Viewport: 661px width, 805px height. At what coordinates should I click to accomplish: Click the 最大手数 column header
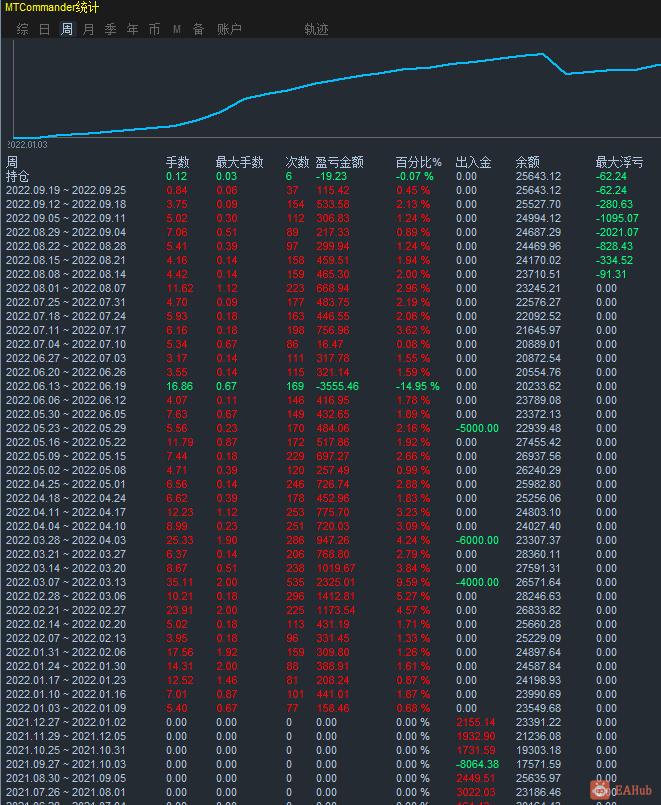coord(239,162)
